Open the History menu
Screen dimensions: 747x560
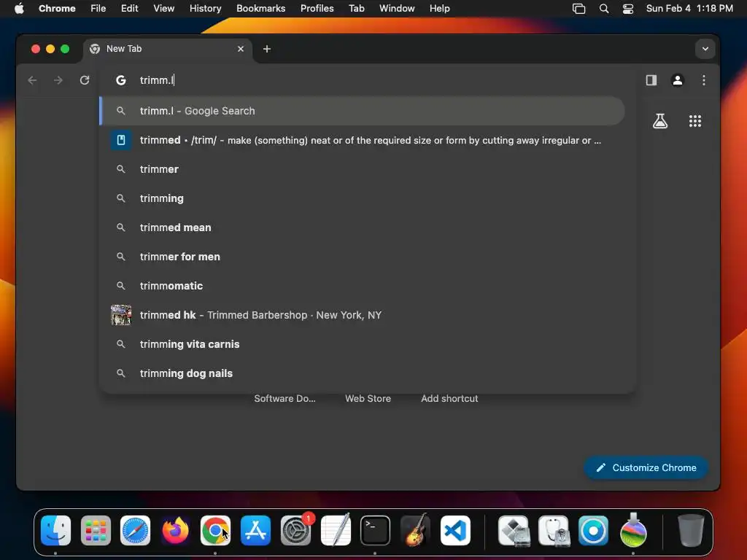[205, 9]
